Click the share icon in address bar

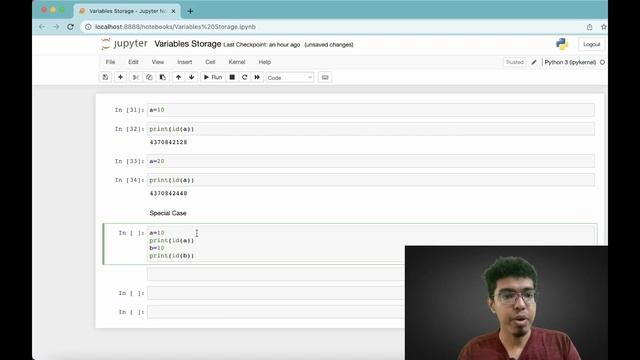[589, 27]
